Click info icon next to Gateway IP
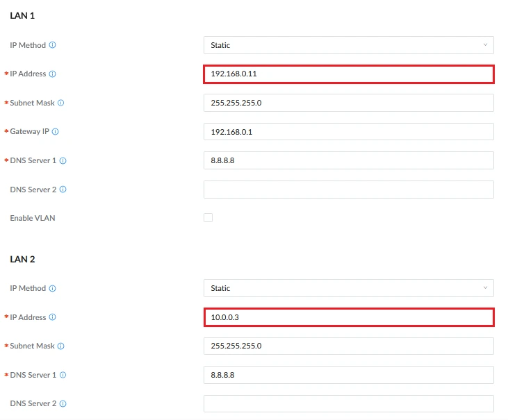 pyautogui.click(x=56, y=132)
